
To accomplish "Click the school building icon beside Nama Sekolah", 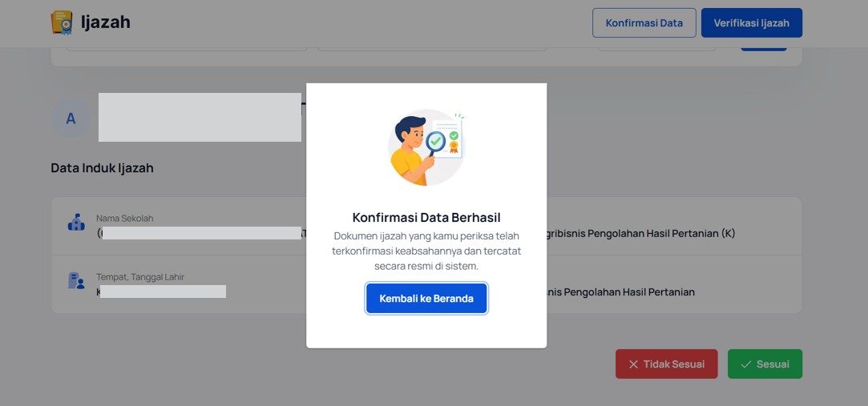I will [76, 223].
